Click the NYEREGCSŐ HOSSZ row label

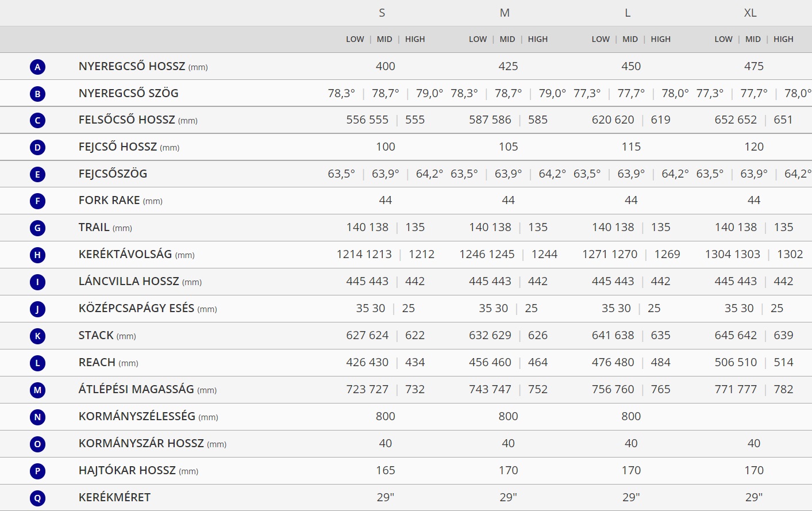click(x=143, y=66)
